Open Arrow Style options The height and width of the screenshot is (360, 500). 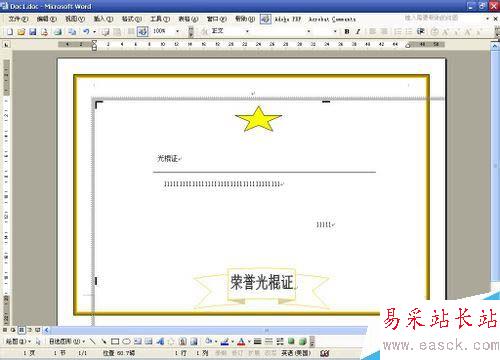(280, 341)
